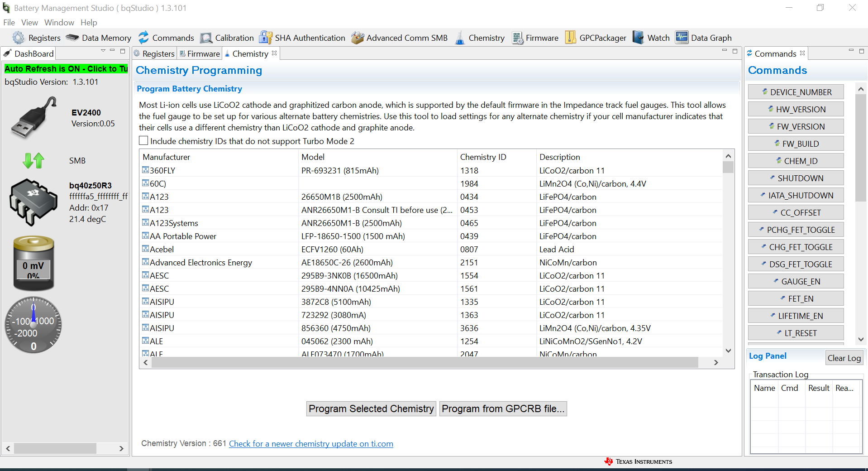Select the Acebel ECFV1260 row

pyautogui.click(x=431, y=249)
